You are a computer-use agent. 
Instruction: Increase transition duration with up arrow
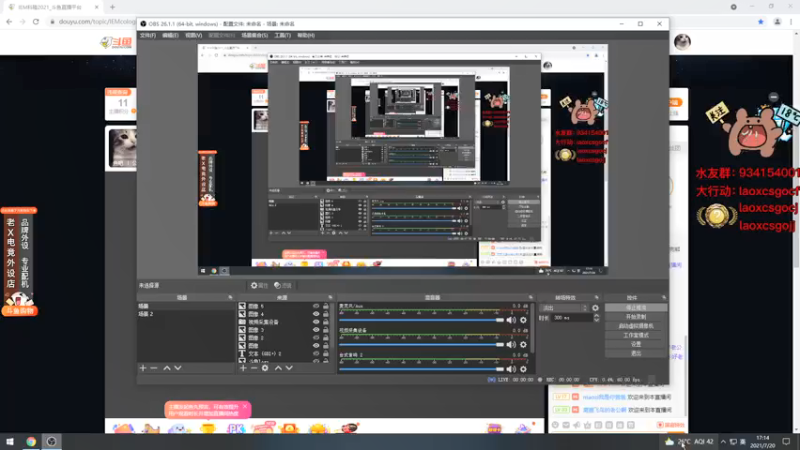596,316
